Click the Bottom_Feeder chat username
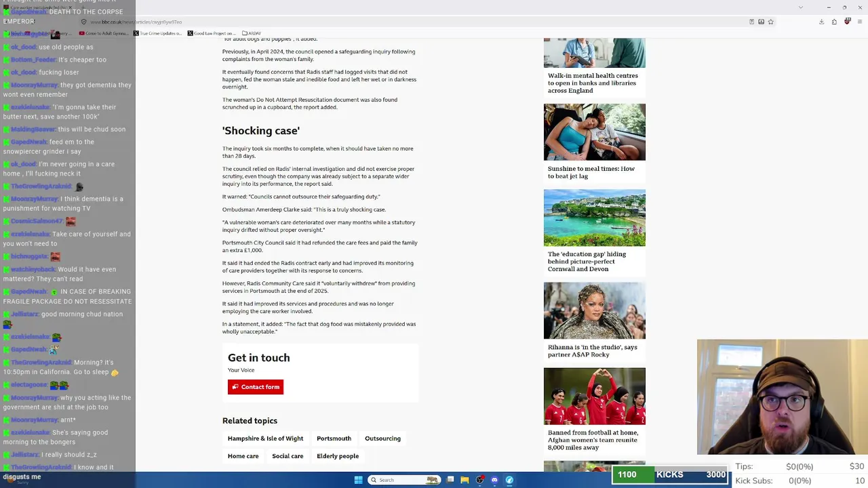The width and height of the screenshot is (868, 488). point(33,60)
